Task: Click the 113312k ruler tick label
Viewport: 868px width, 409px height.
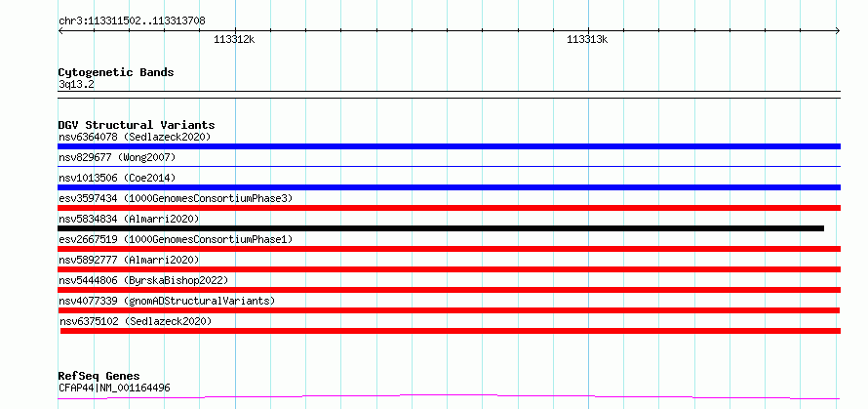Action: click(234, 39)
